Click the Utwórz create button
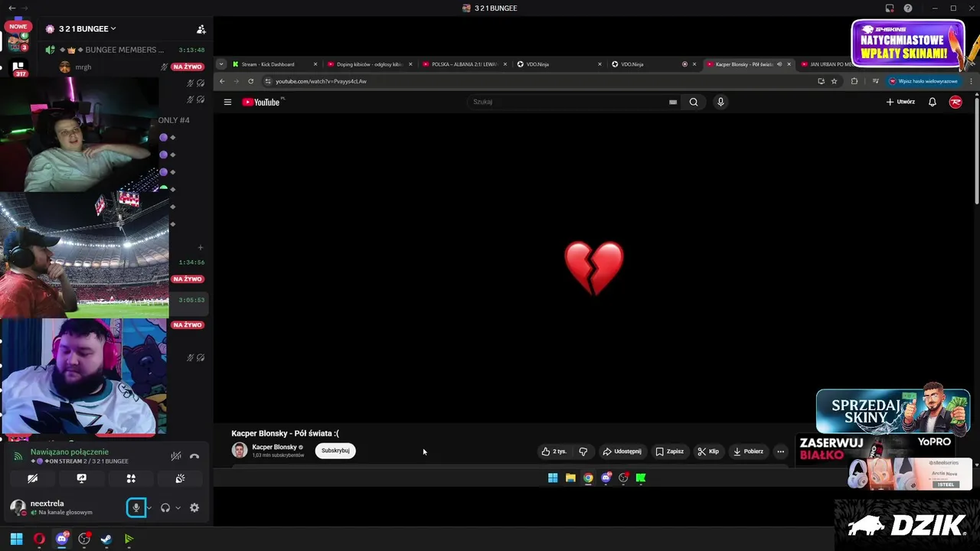This screenshot has width=980, height=551. (900, 102)
